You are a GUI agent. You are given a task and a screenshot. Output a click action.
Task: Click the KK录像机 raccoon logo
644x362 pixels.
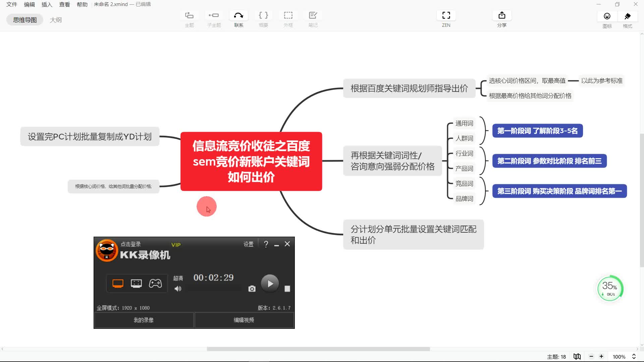107,250
